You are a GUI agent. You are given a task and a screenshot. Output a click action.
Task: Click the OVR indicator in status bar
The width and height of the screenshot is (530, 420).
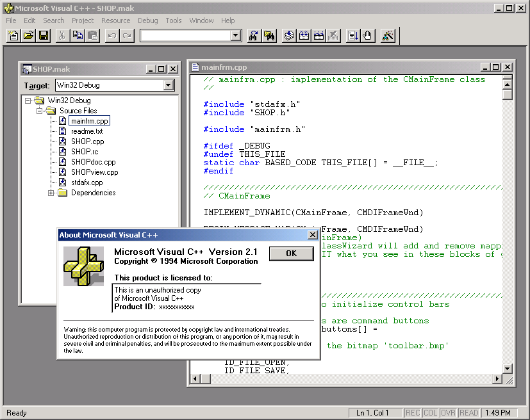[448, 413]
